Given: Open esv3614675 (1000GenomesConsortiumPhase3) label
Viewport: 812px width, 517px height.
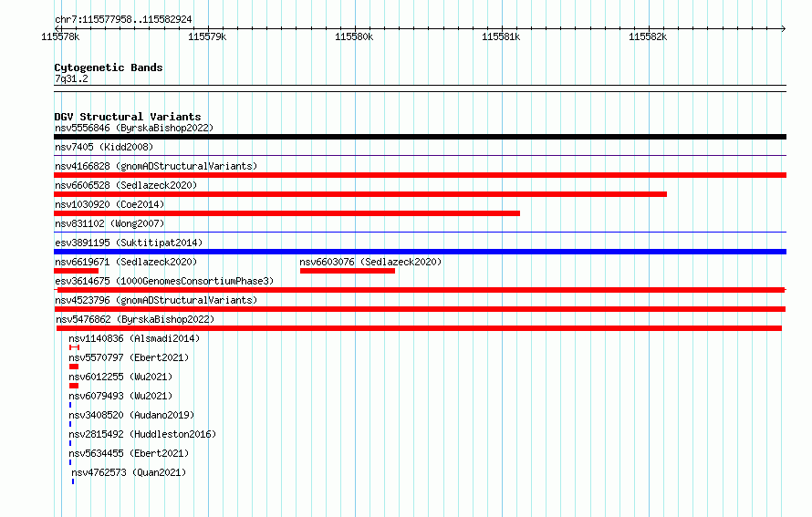Looking at the screenshot, I should click(164, 281).
